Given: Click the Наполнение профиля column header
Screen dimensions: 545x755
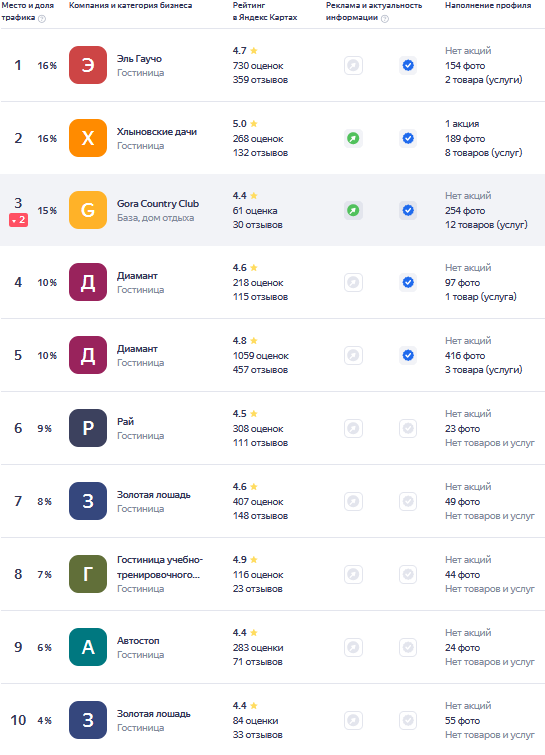Looking at the screenshot, I should (488, 5).
